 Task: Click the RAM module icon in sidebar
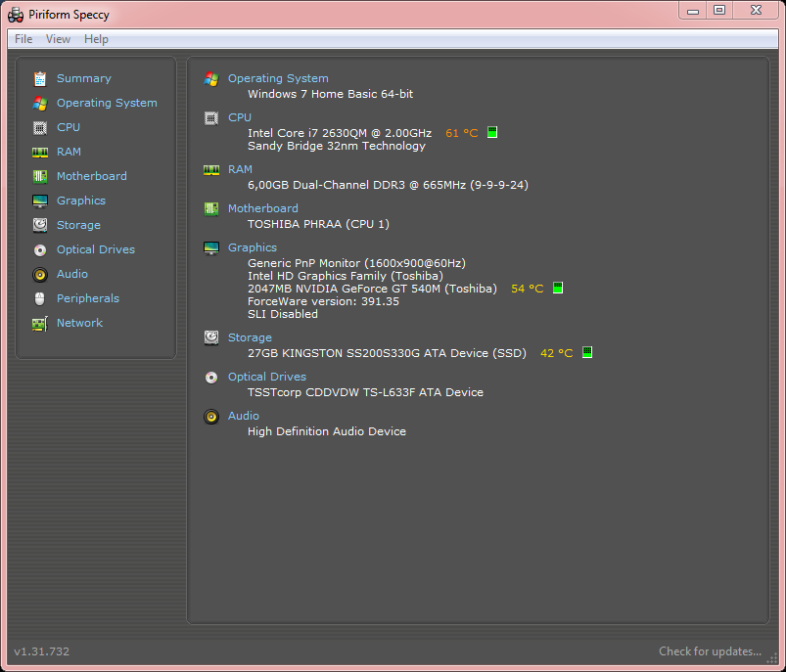pyautogui.click(x=40, y=152)
